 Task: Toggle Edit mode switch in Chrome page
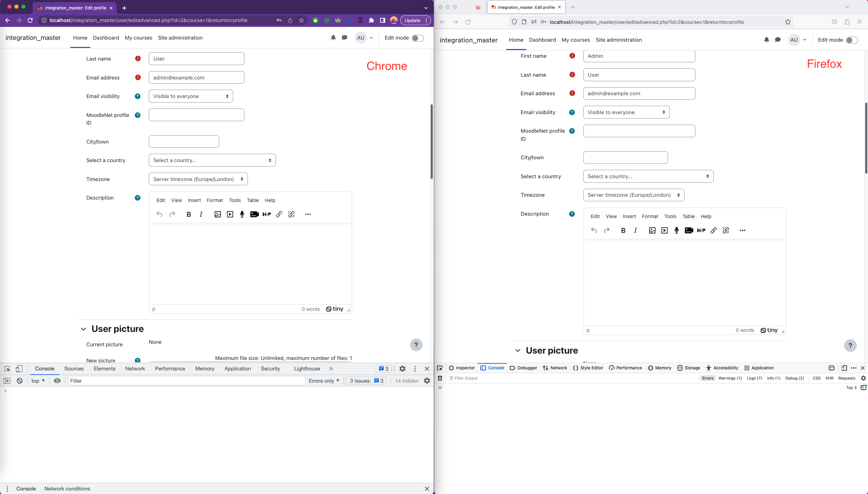[418, 38]
